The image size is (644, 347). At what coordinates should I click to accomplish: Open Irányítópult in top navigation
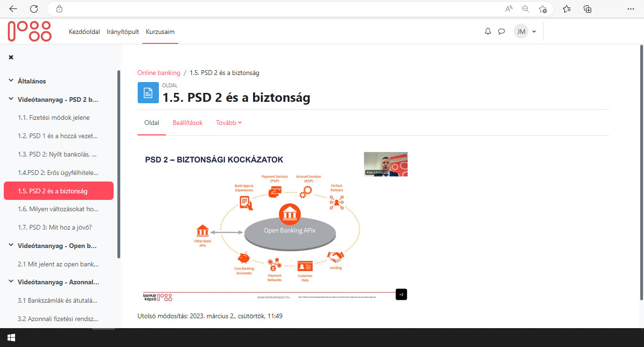(x=123, y=32)
